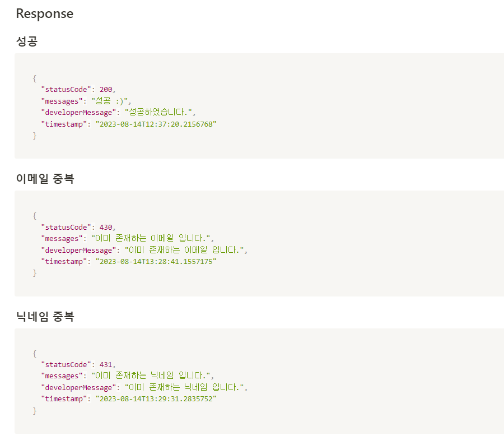The height and width of the screenshot is (445, 504).
Task: Click the "성공하였습니다." developerMessage value
Action: 158,112
